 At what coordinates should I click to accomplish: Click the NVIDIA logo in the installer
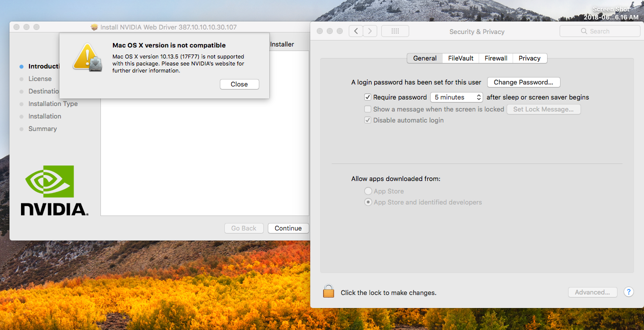[54, 190]
